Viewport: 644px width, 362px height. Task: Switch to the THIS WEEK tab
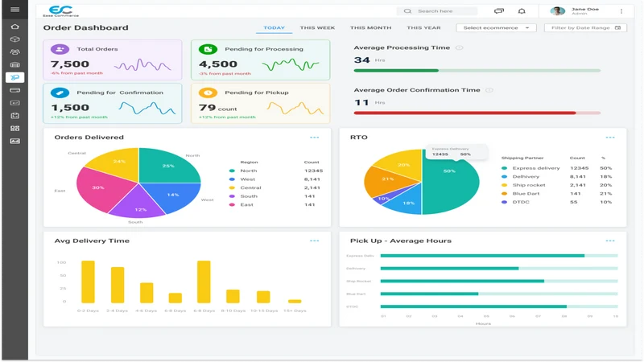pos(317,28)
